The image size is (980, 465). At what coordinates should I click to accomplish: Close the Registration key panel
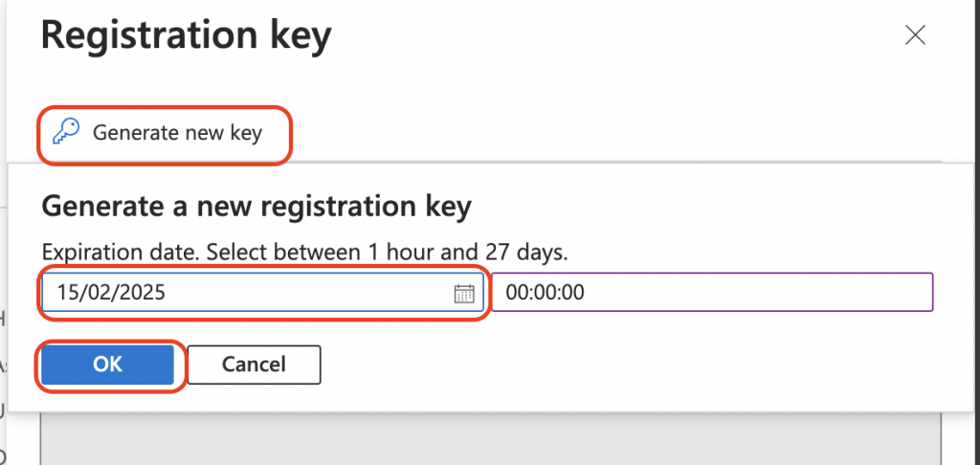click(x=915, y=35)
